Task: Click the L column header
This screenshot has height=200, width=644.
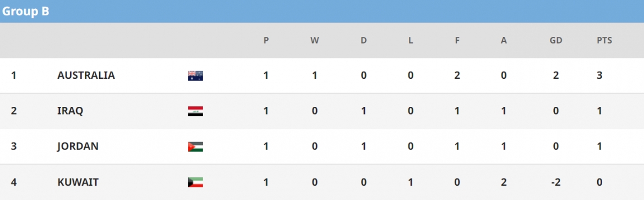Action: (x=410, y=41)
